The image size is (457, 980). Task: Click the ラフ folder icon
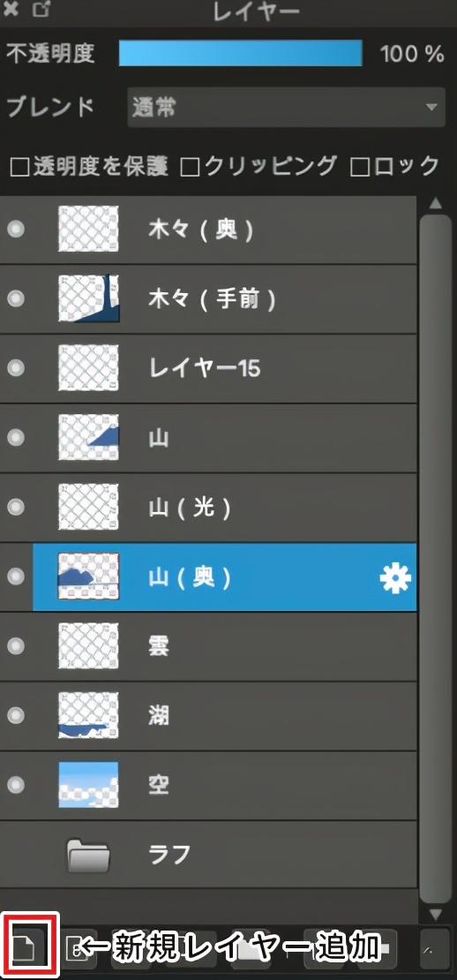[x=88, y=855]
